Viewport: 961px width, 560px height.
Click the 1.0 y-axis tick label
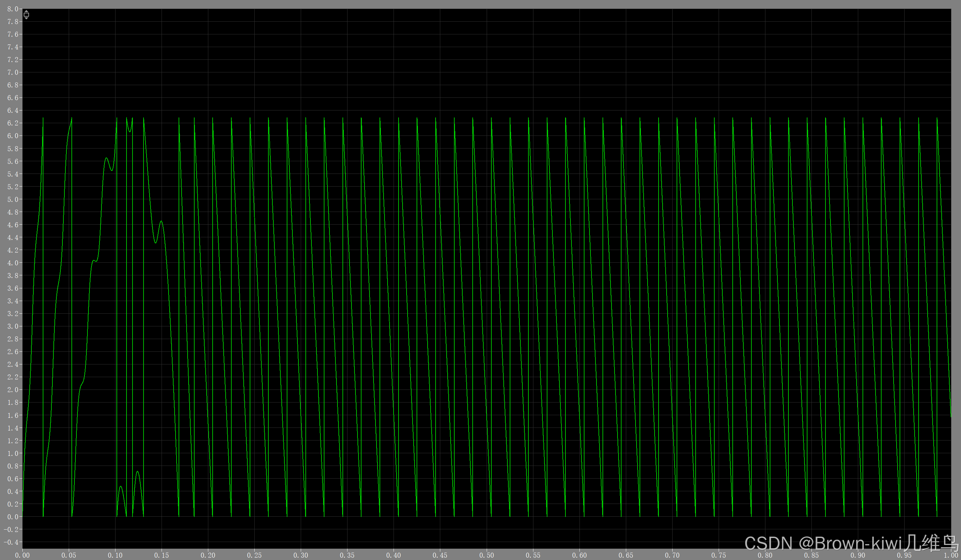pos(12,453)
